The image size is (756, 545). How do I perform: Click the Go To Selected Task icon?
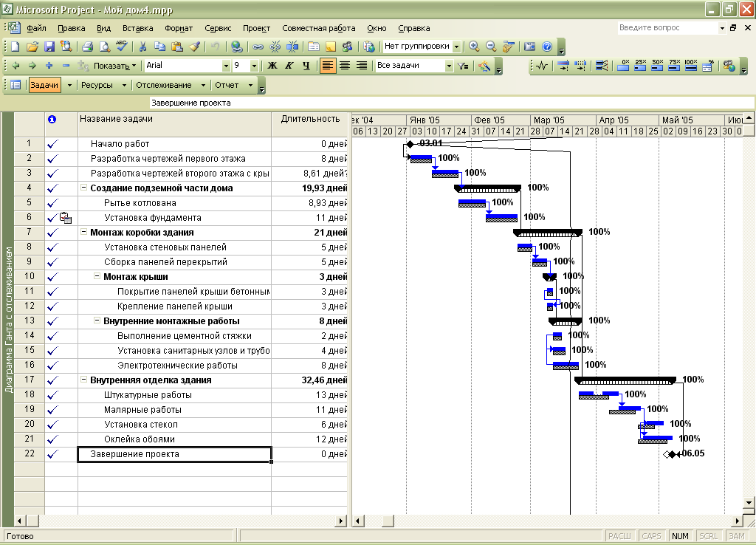(x=508, y=47)
